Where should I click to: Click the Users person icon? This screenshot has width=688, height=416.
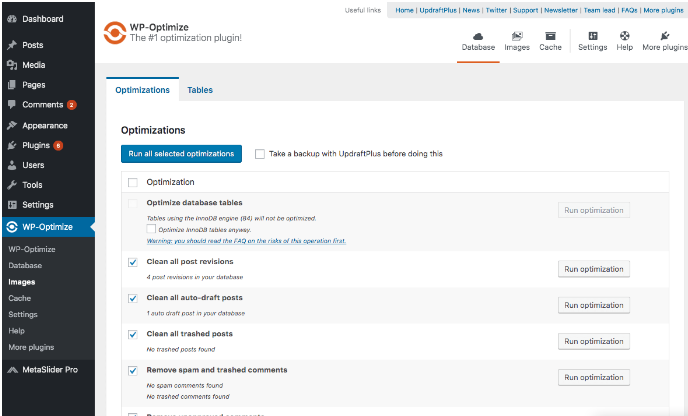click(12, 165)
